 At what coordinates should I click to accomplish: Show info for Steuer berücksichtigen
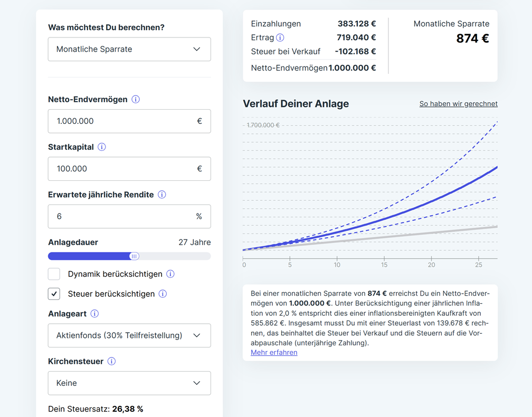[x=163, y=294]
